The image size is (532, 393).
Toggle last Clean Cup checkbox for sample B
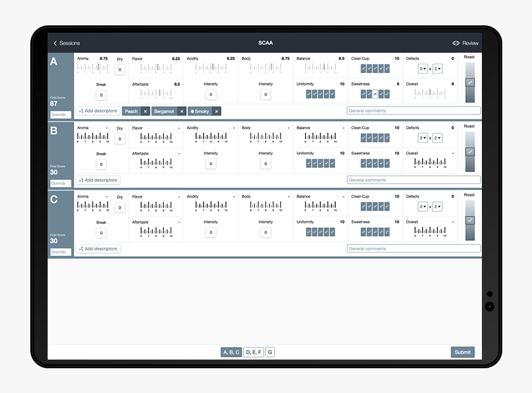[x=387, y=138]
